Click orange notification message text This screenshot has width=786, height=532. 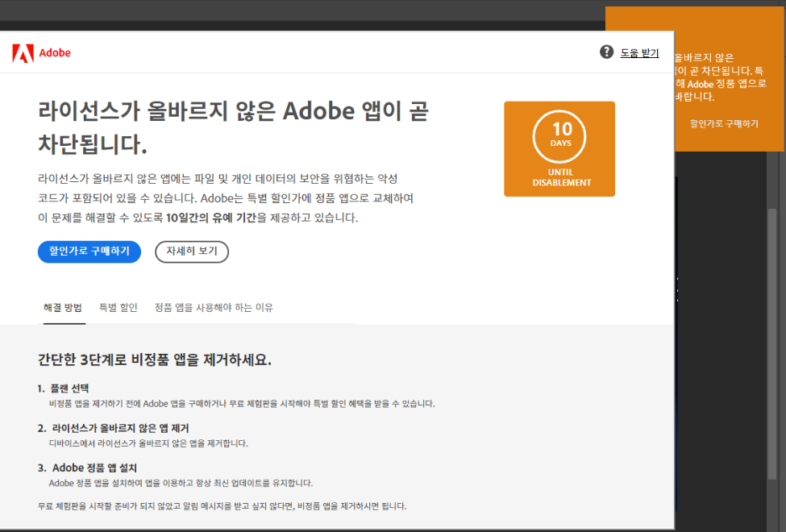pyautogui.click(x=721, y=77)
